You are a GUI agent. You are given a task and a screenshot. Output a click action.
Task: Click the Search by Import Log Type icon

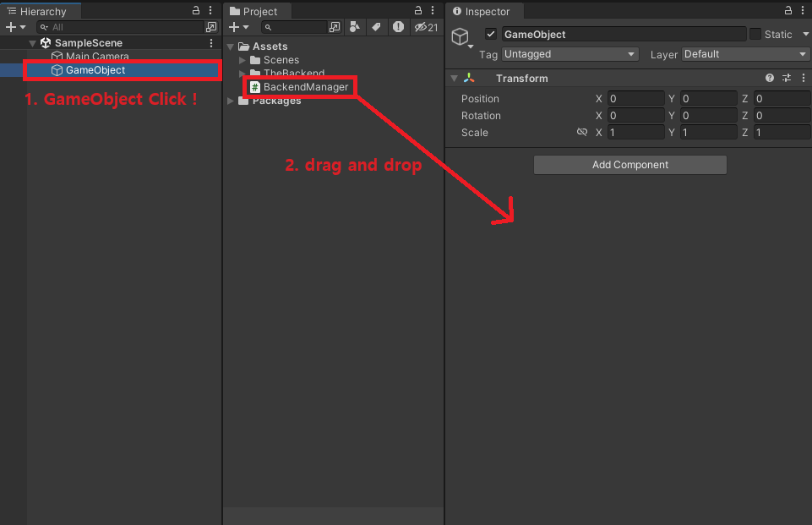tap(398, 27)
